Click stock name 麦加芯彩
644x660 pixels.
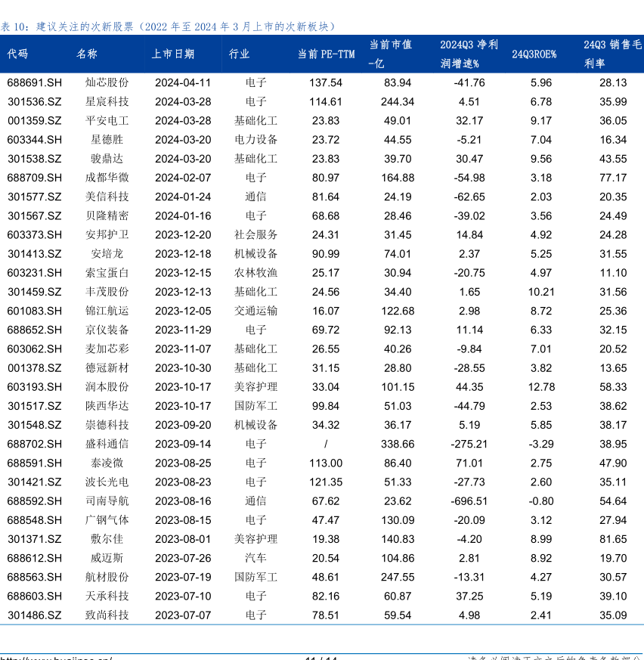107,349
